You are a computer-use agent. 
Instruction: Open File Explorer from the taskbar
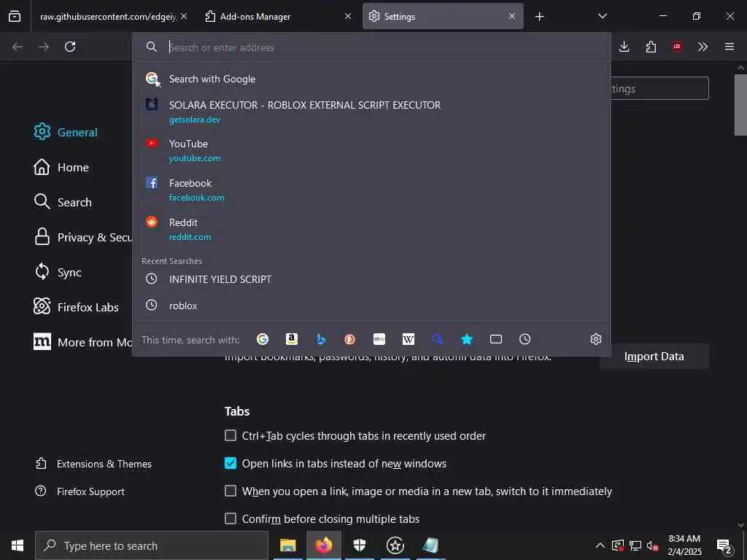287,545
